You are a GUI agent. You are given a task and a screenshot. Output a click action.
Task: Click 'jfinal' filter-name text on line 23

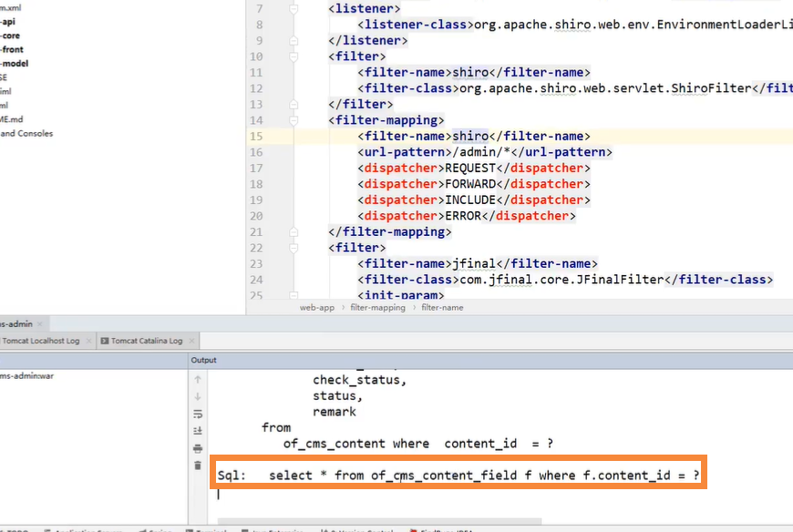[x=474, y=264]
